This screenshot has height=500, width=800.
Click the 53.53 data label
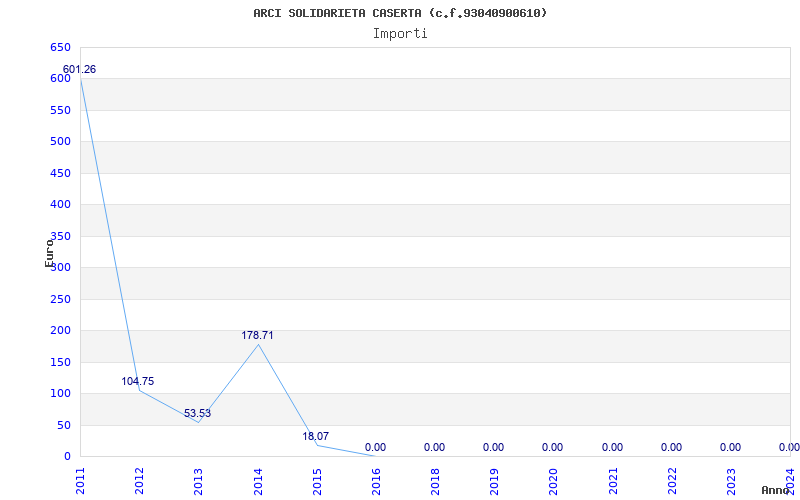tap(197, 413)
